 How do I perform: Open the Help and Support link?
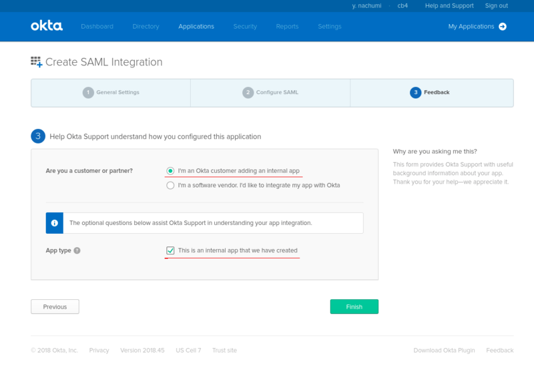coord(449,6)
